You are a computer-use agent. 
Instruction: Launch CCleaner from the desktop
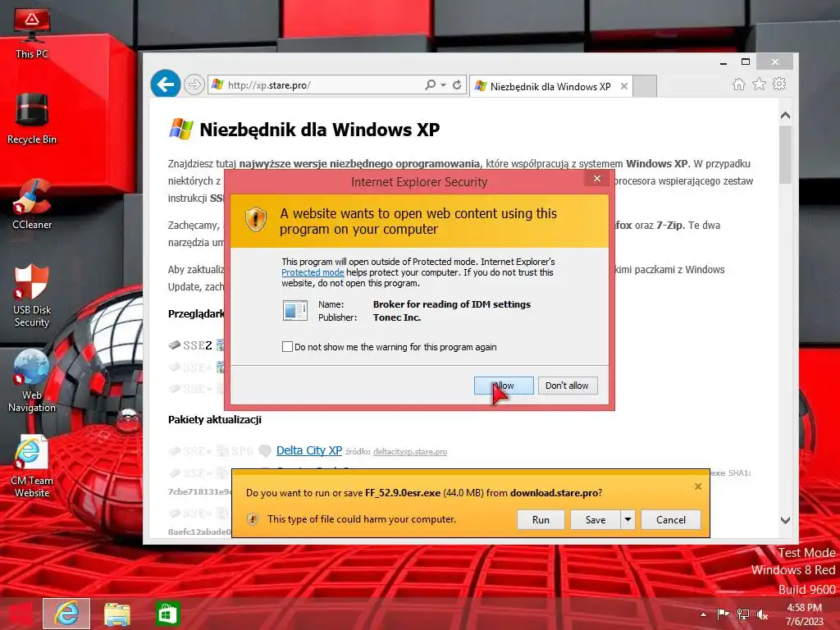(x=32, y=204)
